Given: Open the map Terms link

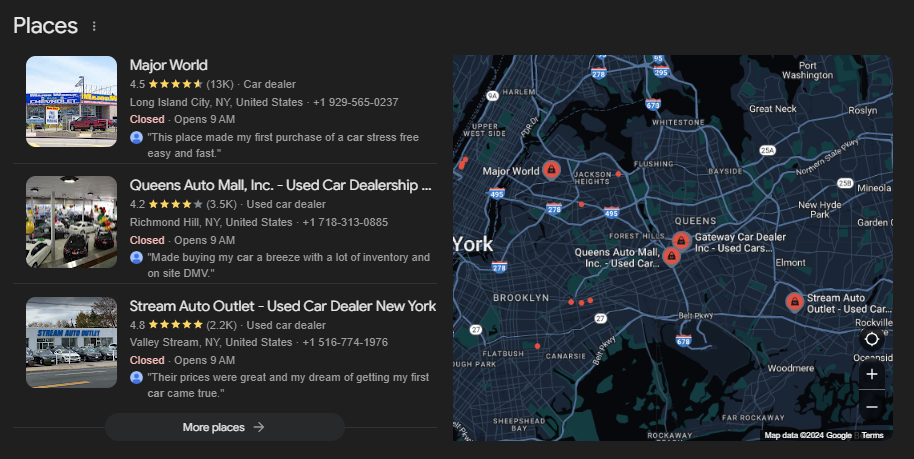Looking at the screenshot, I should [873, 435].
